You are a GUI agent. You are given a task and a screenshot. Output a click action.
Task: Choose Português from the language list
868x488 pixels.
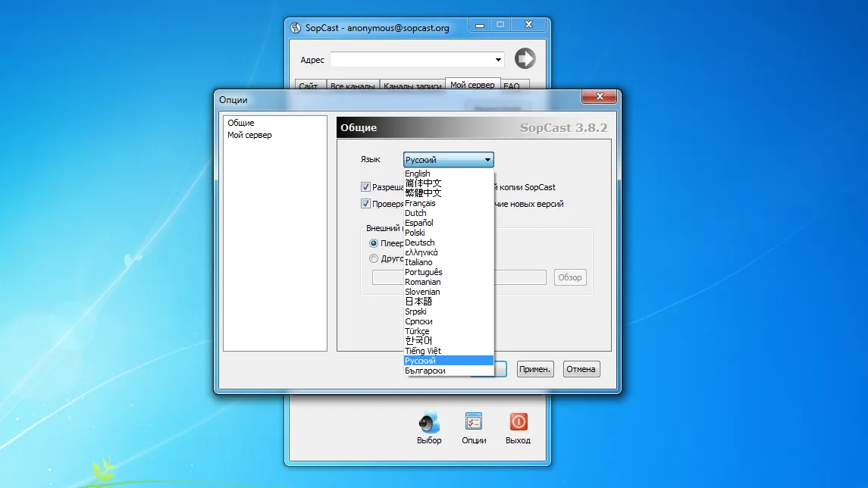point(449,272)
